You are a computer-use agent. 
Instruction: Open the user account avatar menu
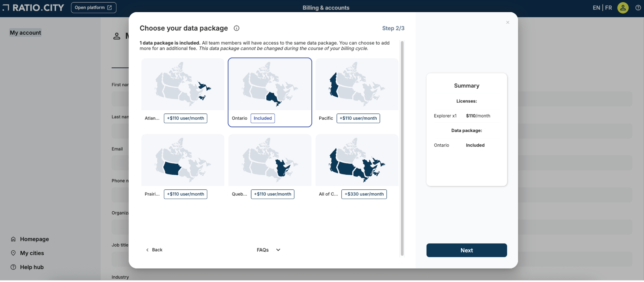click(x=623, y=7)
